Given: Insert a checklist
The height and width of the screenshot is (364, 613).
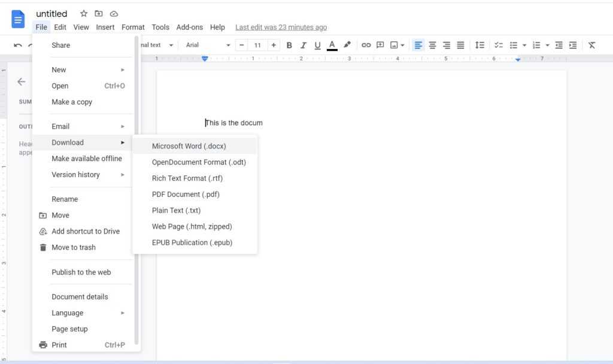Looking at the screenshot, I should point(499,45).
